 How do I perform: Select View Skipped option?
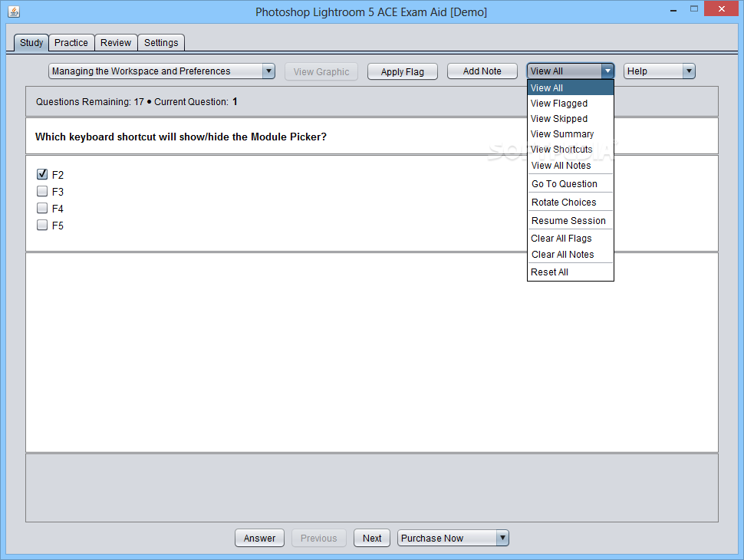[571, 119]
